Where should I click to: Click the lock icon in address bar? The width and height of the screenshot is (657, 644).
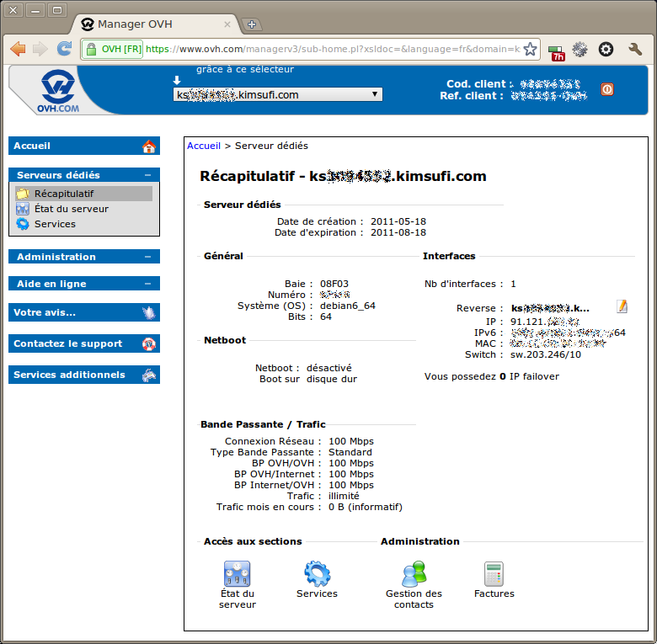pos(91,50)
